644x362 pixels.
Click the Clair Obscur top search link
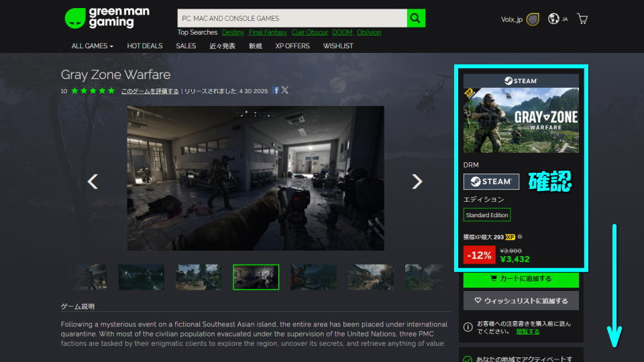click(x=309, y=32)
